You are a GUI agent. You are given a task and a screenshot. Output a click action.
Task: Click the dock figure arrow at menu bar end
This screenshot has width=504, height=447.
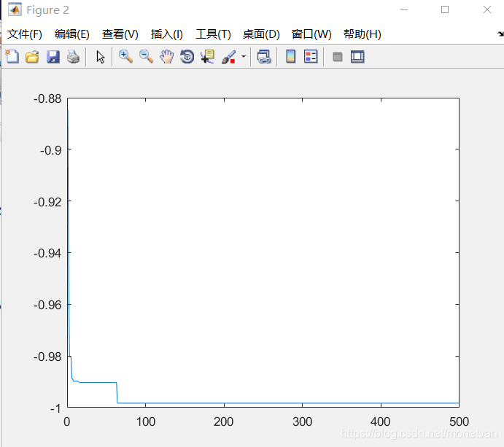pyautogui.click(x=500, y=34)
